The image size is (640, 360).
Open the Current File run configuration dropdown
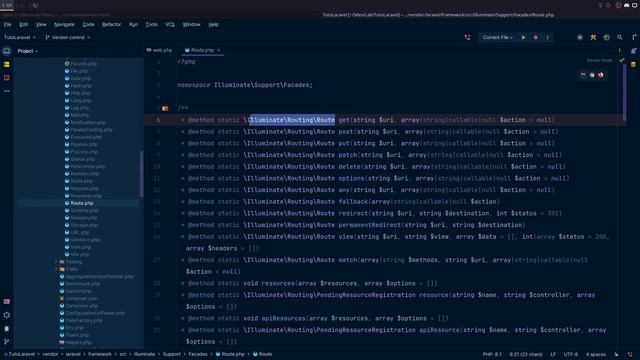click(498, 38)
